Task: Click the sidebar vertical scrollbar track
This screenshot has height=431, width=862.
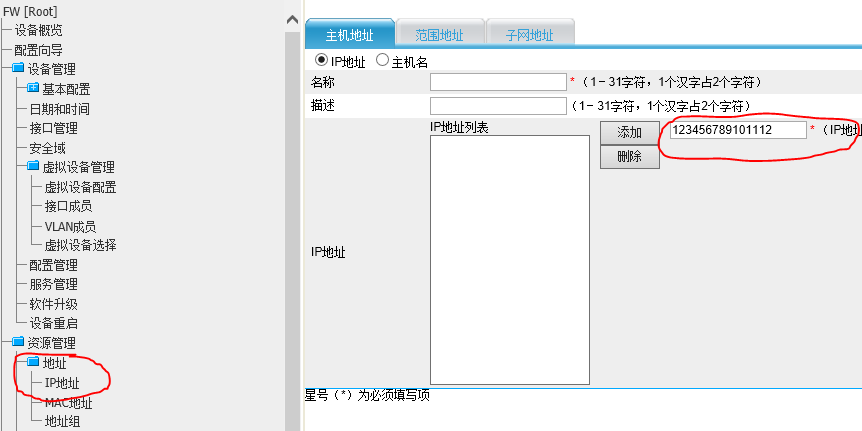Action: tap(292, 231)
